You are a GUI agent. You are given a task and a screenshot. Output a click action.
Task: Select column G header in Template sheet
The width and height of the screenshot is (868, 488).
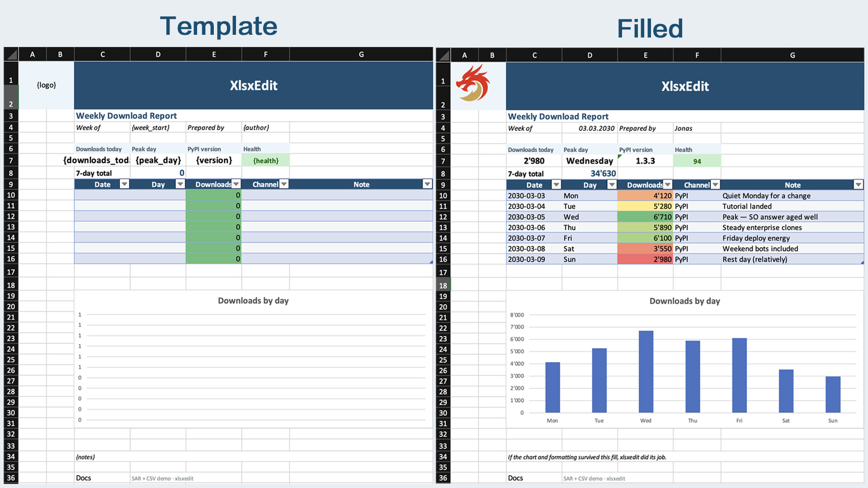pos(361,54)
